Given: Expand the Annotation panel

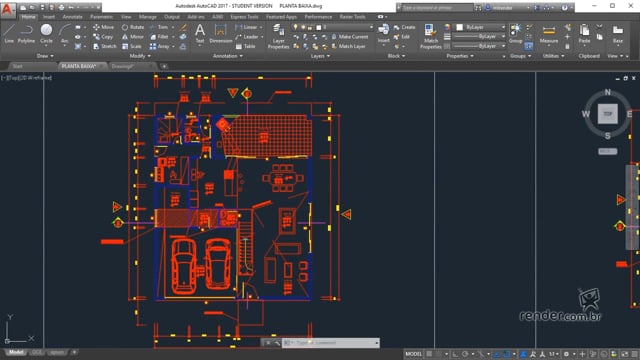Looking at the screenshot, I should [228, 56].
